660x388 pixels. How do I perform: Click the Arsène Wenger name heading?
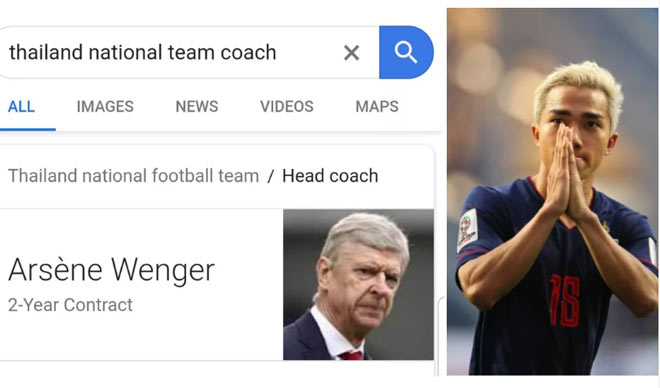coord(112,270)
